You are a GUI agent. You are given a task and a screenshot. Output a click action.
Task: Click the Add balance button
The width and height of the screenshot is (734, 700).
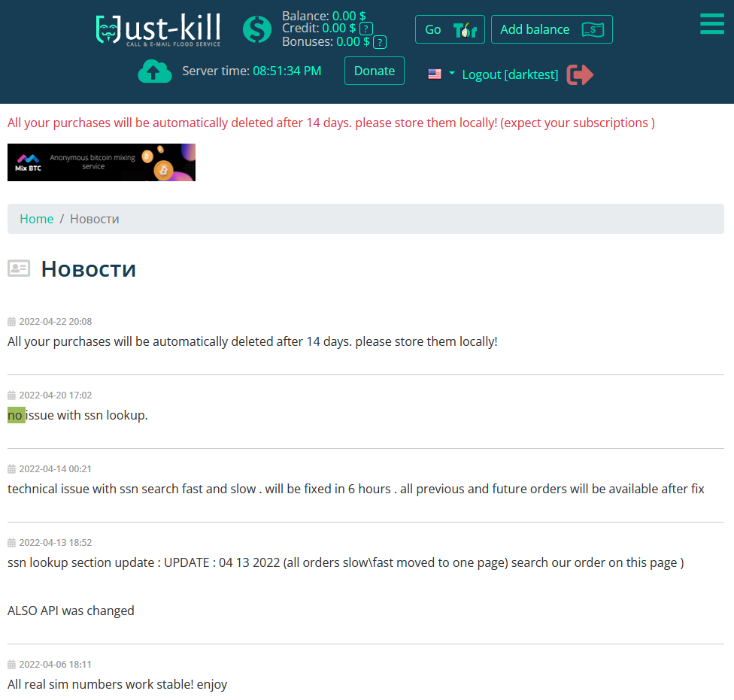551,29
